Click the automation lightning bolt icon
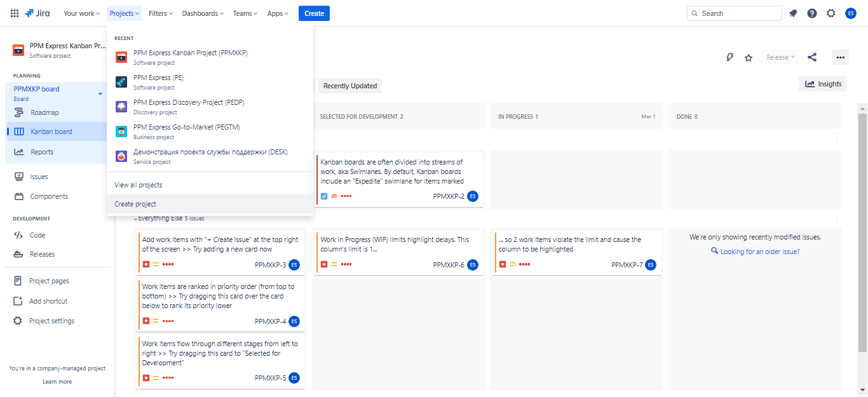 [729, 57]
